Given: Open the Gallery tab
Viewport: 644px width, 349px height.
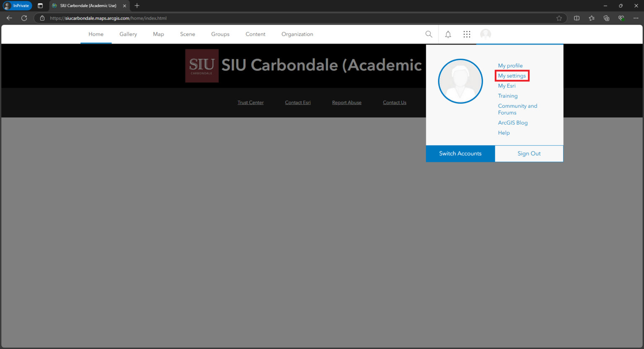Looking at the screenshot, I should pos(128,34).
